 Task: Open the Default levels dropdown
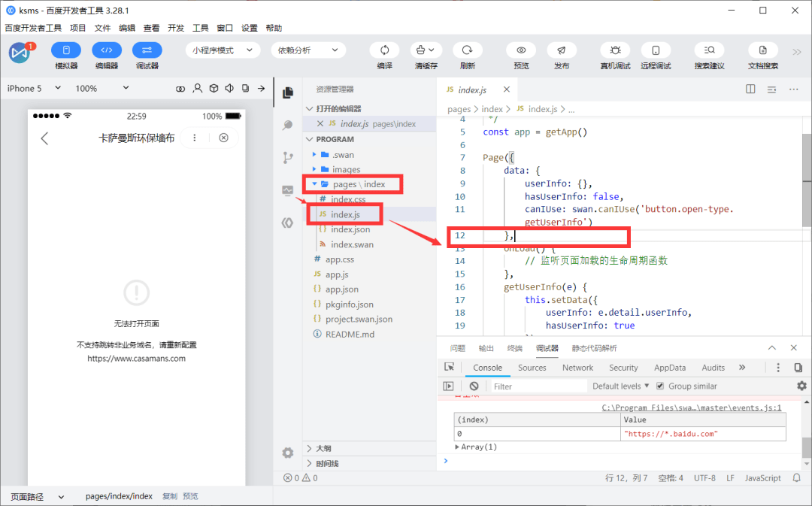pos(621,386)
